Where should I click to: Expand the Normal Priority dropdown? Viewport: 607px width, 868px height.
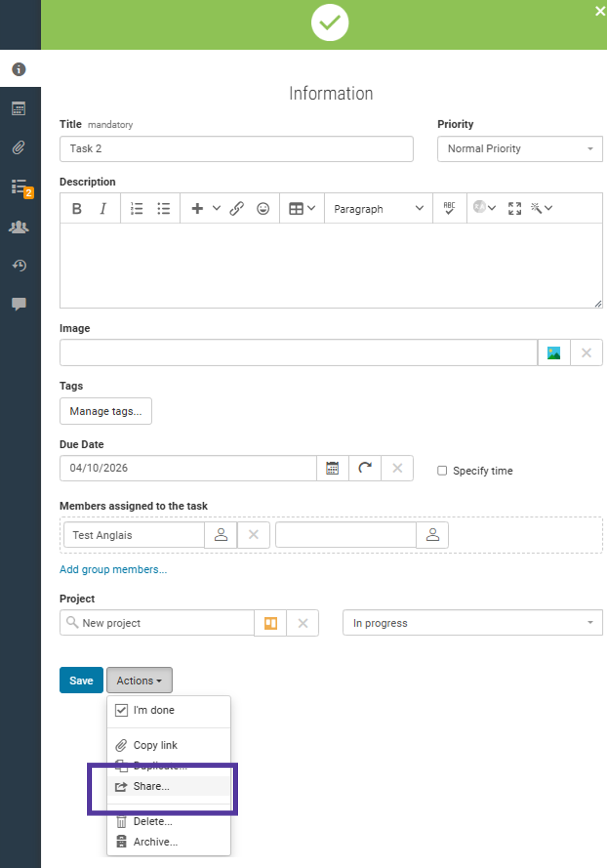(x=519, y=149)
